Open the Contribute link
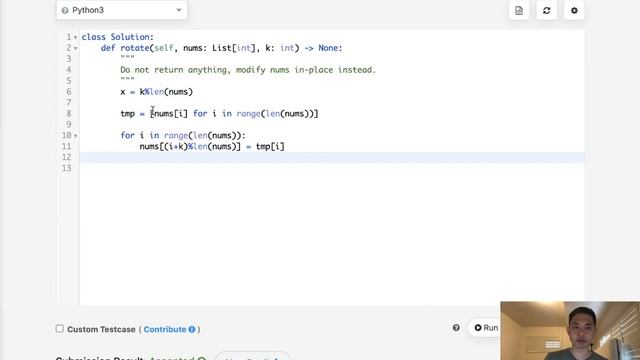This screenshot has width=640, height=360. tap(164, 329)
